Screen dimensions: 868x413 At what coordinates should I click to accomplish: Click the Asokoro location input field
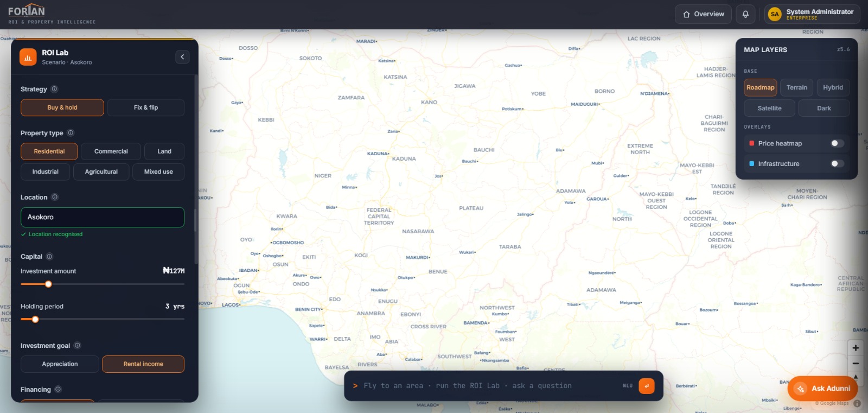pyautogui.click(x=103, y=217)
